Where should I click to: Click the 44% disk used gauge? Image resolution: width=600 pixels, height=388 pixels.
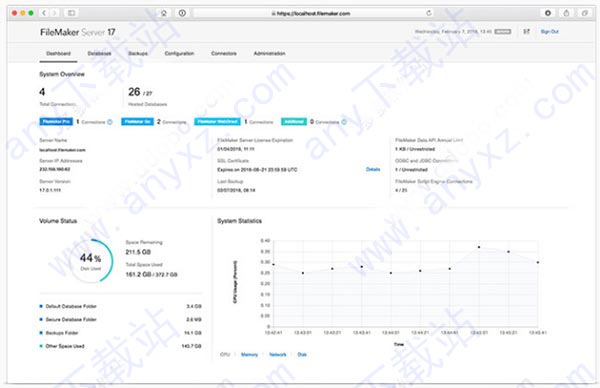coord(91,261)
